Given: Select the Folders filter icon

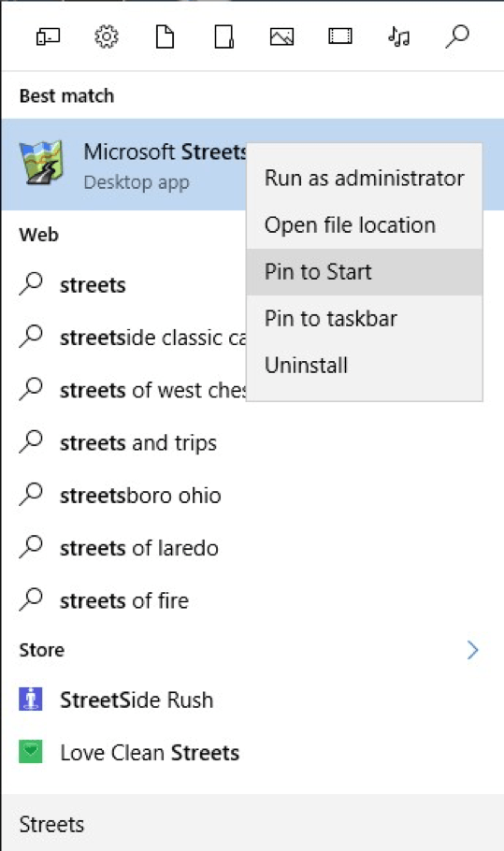Looking at the screenshot, I should [223, 36].
